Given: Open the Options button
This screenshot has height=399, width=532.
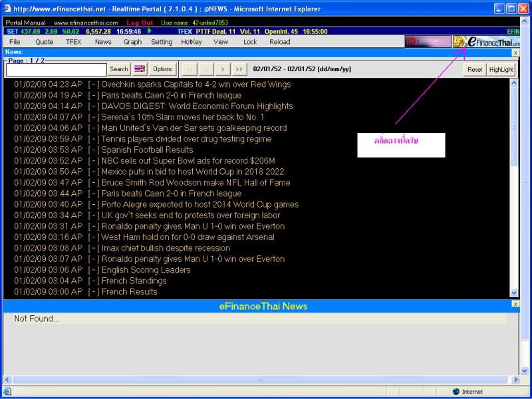Looking at the screenshot, I should point(162,69).
